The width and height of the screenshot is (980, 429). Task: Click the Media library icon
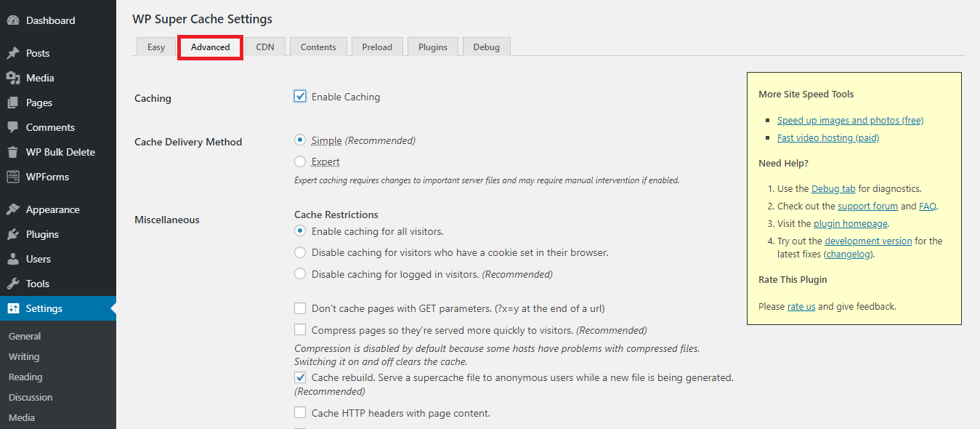click(13, 78)
